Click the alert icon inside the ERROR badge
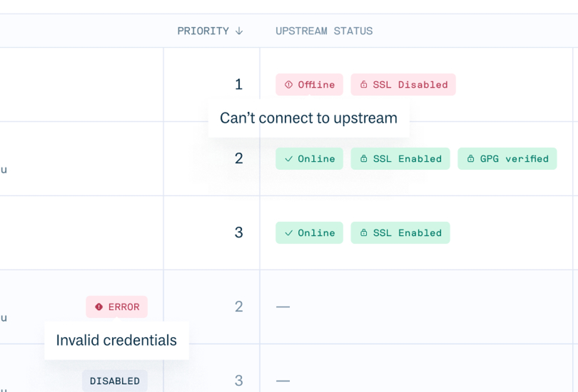 coord(99,307)
